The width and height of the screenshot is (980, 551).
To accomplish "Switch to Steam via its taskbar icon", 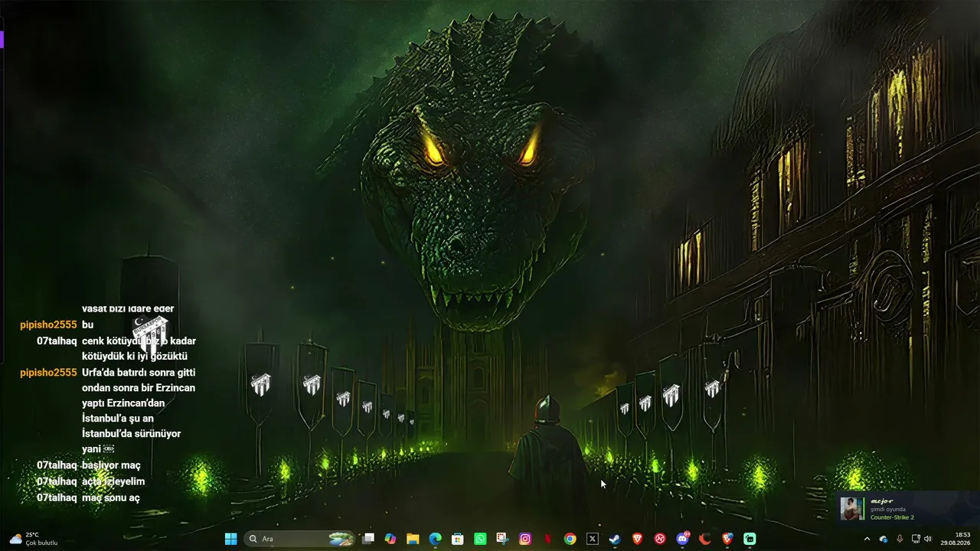I will coord(615,539).
